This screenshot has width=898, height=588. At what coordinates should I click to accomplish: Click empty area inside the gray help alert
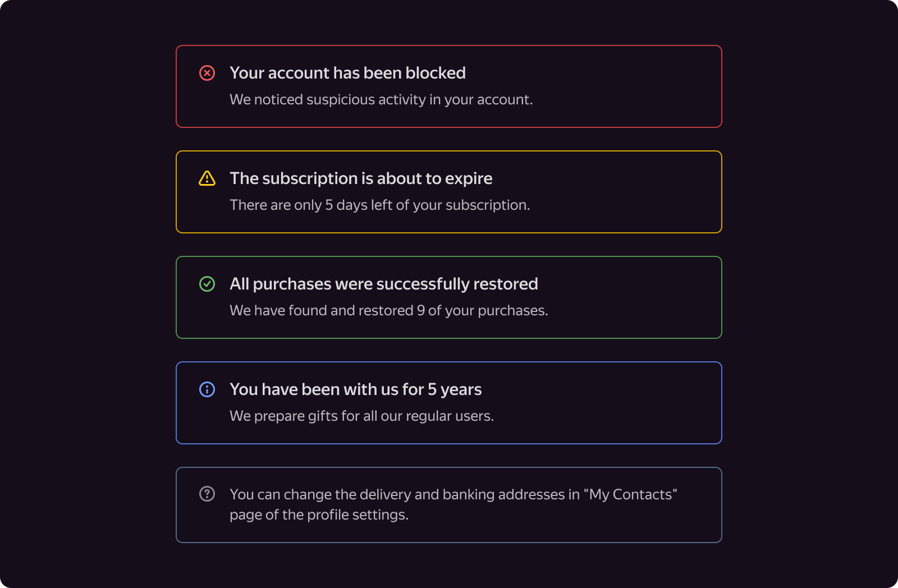coord(561,525)
